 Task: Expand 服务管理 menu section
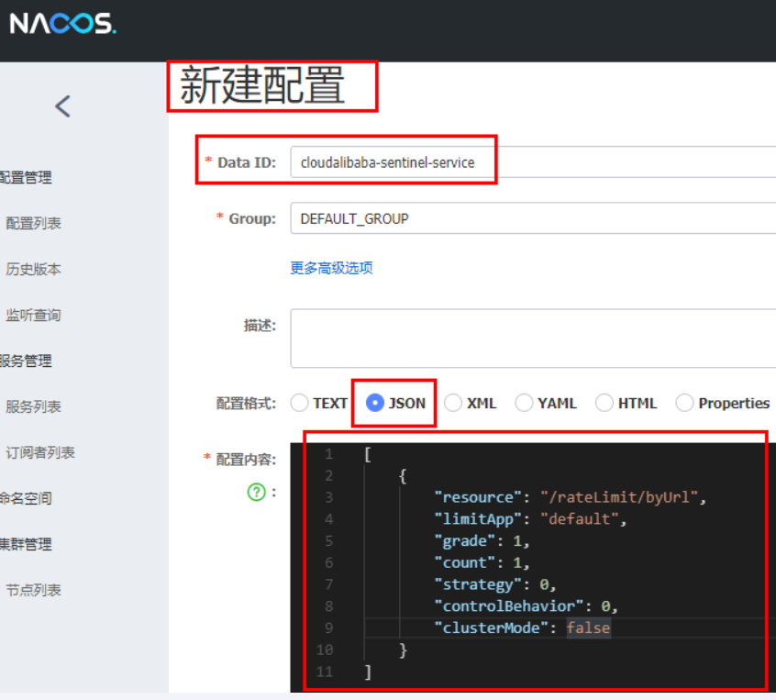click(26, 361)
